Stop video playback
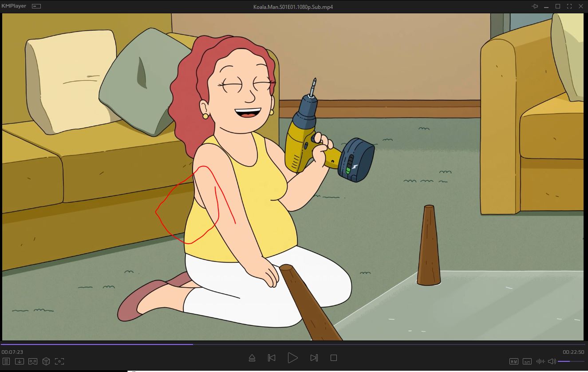 [334, 358]
